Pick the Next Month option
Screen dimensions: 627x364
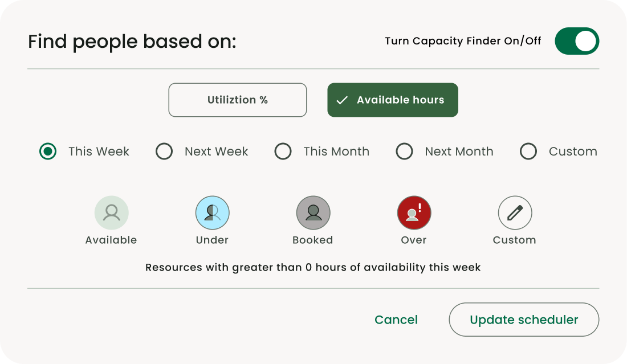[405, 151]
